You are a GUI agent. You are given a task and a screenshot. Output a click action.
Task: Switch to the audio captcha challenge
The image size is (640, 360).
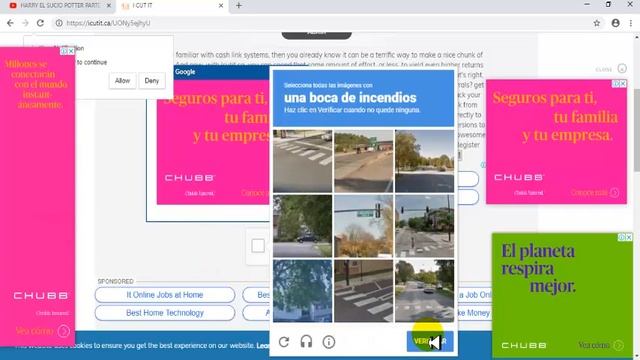tap(306, 342)
